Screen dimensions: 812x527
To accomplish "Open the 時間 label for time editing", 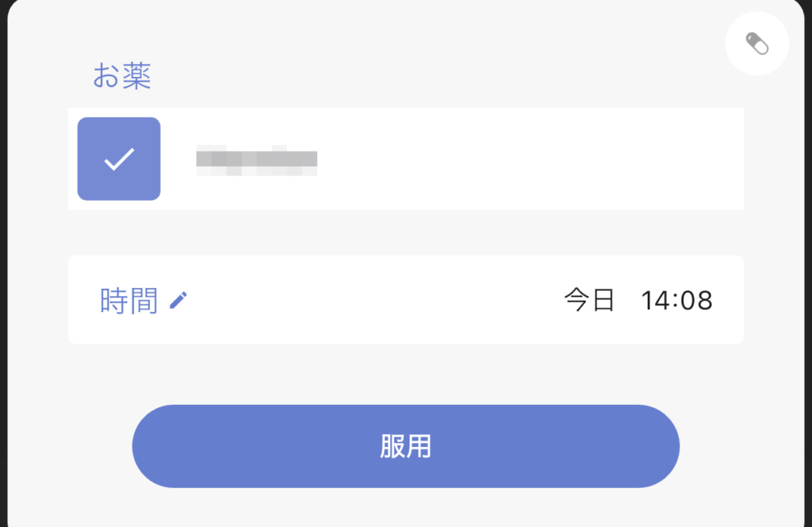I will click(x=128, y=300).
